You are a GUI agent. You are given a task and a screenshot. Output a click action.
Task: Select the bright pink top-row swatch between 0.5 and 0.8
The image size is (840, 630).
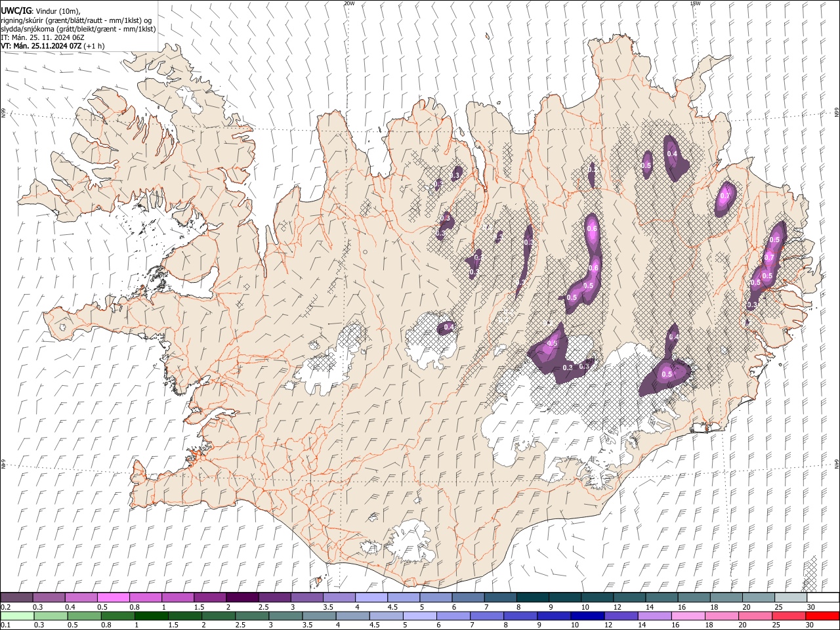pos(113,597)
